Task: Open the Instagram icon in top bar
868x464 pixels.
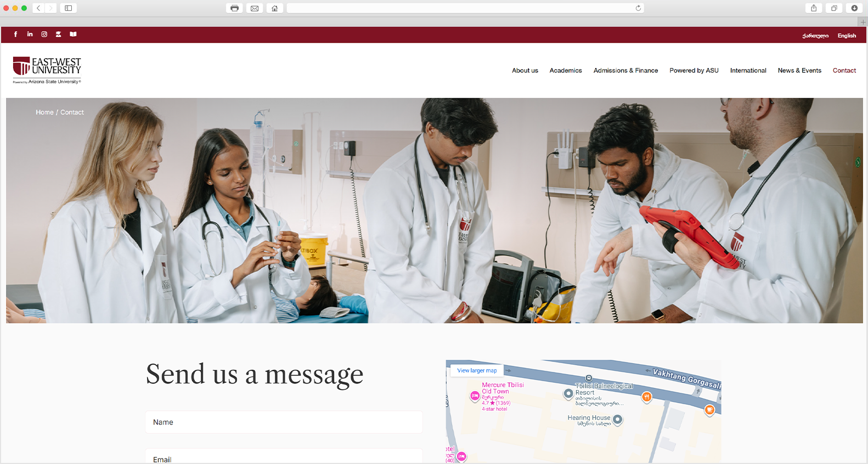Action: tap(44, 34)
